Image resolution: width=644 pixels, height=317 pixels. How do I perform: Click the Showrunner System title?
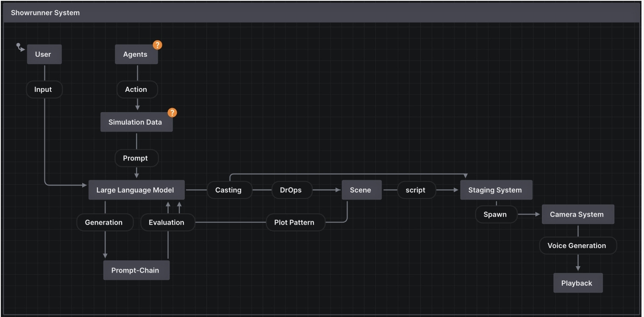tap(45, 13)
